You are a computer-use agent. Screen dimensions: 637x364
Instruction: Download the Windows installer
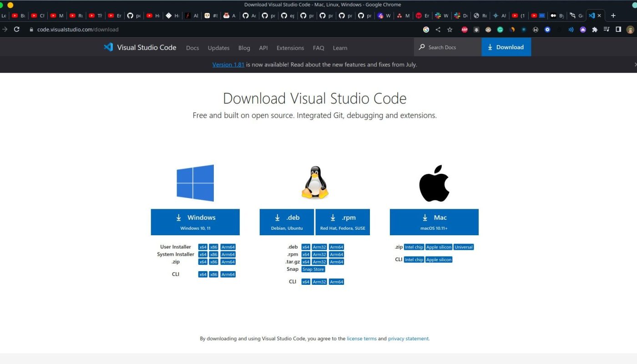tap(195, 222)
